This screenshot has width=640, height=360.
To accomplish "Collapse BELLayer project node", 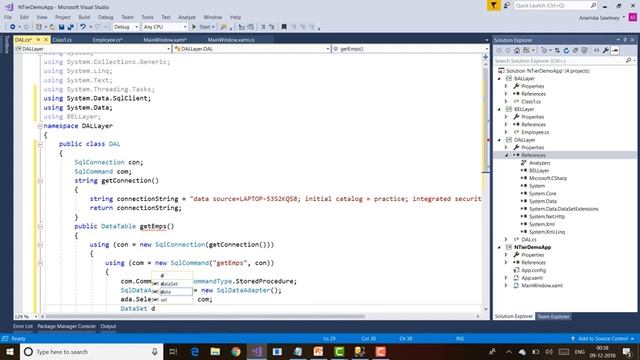I will pyautogui.click(x=499, y=109).
